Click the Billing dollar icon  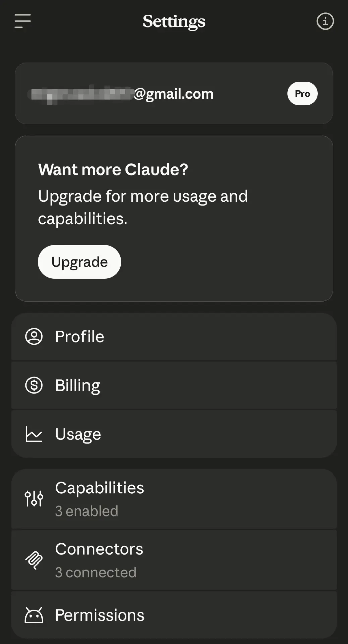point(34,385)
